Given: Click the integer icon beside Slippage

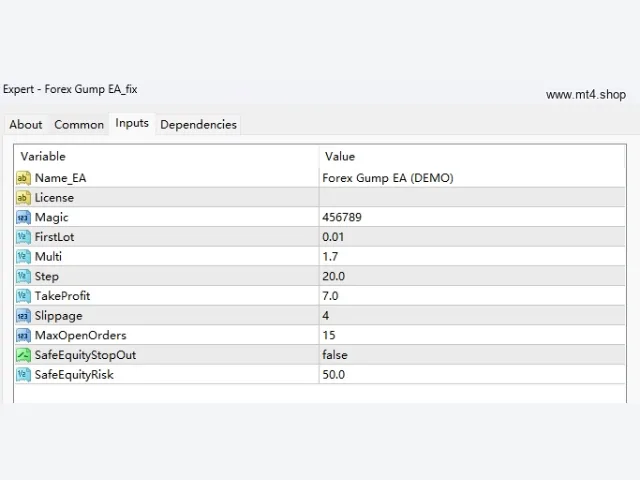Looking at the screenshot, I should tap(23, 316).
